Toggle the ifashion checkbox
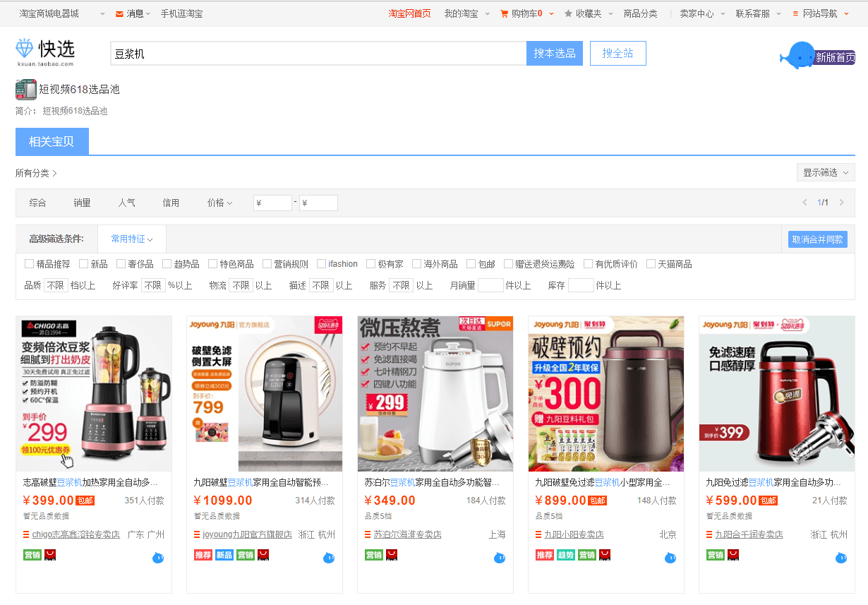The height and width of the screenshot is (605, 868). tap(321, 264)
